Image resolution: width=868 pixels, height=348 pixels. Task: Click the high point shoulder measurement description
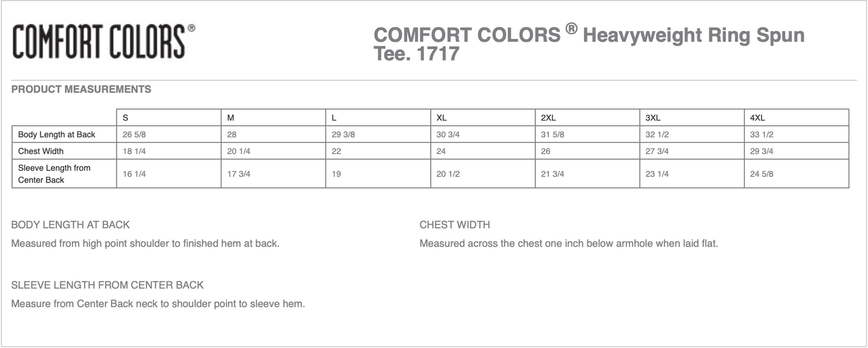(145, 244)
